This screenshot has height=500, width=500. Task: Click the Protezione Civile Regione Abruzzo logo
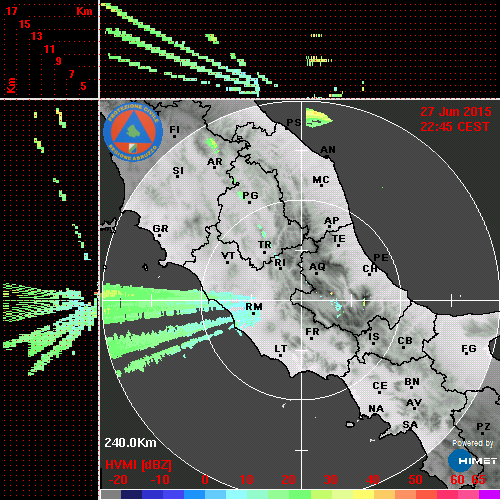[133, 132]
